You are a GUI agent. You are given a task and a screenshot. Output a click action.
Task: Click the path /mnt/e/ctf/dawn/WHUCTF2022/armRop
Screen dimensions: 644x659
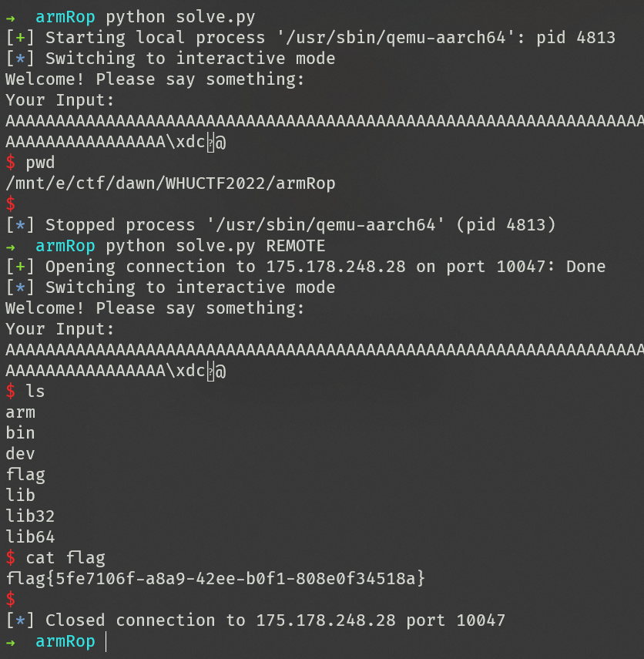tap(170, 183)
